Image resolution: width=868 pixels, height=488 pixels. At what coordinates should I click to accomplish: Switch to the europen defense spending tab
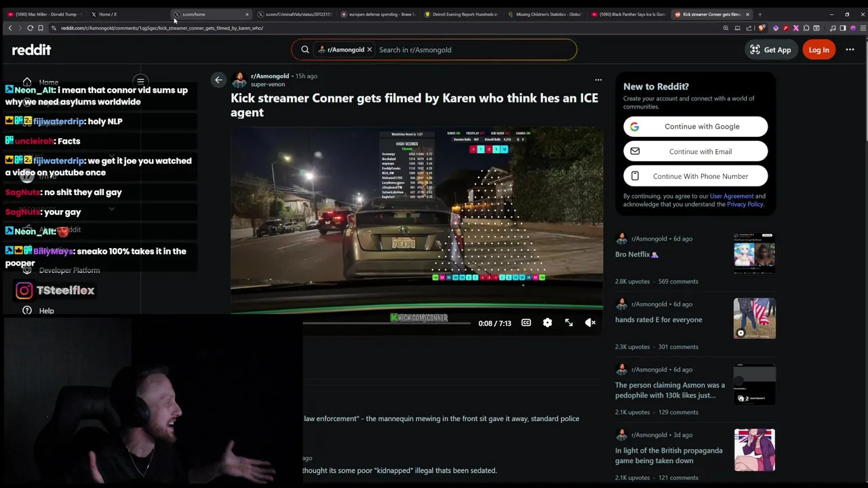pyautogui.click(x=378, y=14)
